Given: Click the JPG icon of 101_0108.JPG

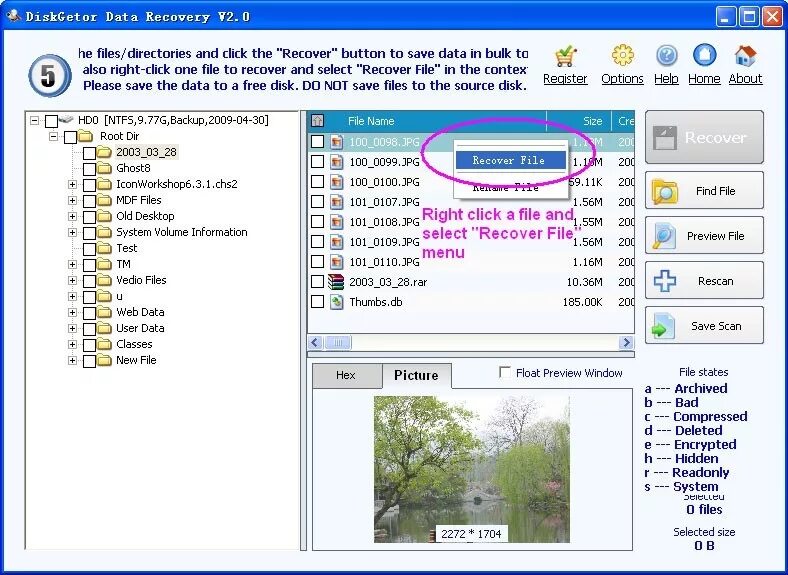Looking at the screenshot, I should coord(336,222).
